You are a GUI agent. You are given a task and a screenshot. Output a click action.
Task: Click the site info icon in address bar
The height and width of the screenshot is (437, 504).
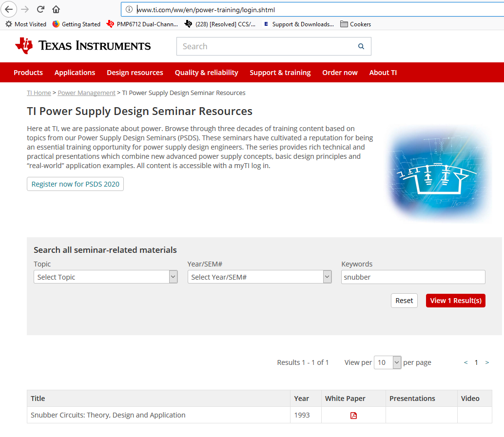[x=129, y=9]
